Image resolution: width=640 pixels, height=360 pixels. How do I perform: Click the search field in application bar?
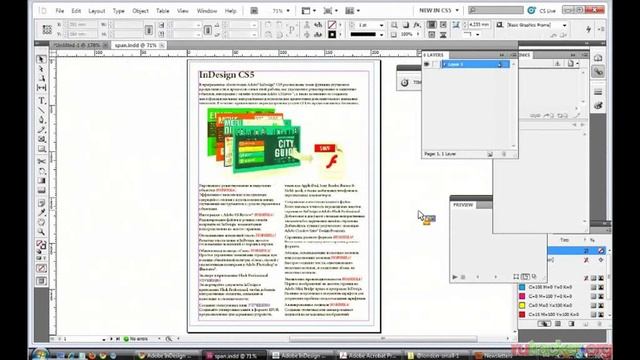tap(496, 10)
